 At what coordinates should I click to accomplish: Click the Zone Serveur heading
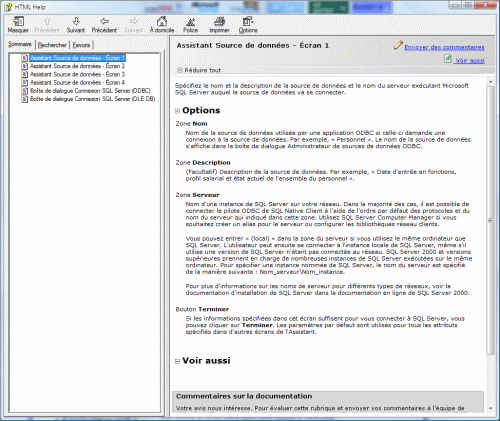197,195
